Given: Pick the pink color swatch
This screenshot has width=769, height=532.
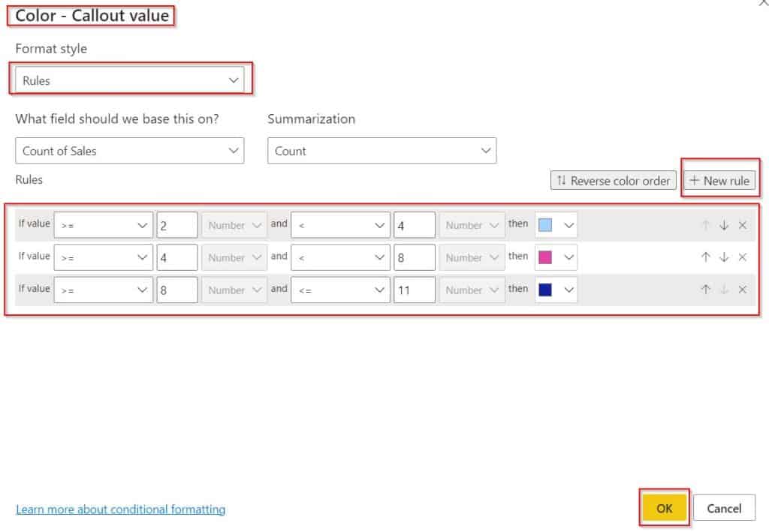Looking at the screenshot, I should (545, 257).
